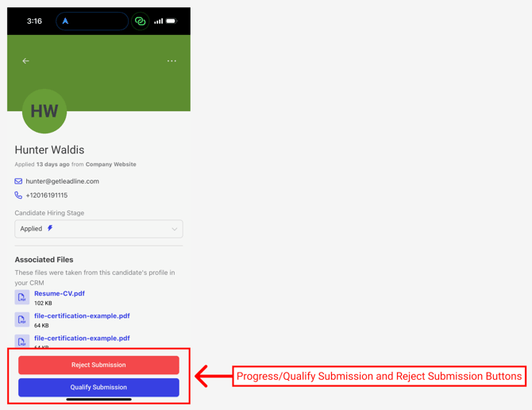The image size is (532, 410).
Task: Open the Candidate Hiring Stage dropdown
Action: tap(98, 229)
